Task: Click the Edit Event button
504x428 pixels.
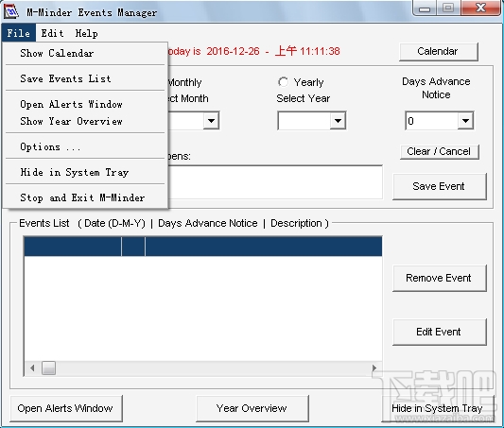Action: (x=440, y=332)
